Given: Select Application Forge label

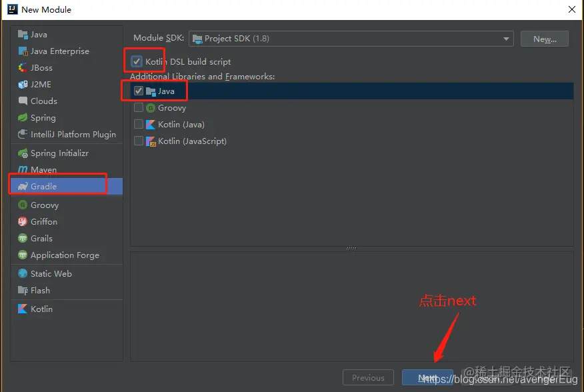Looking at the screenshot, I should click(x=65, y=255).
